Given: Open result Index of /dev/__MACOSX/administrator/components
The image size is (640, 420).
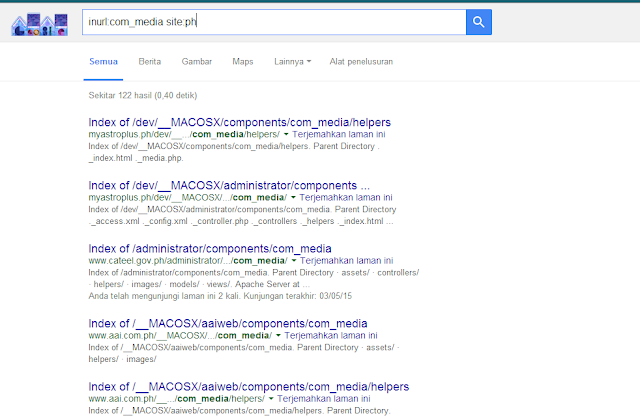Looking at the screenshot, I should click(229, 186).
